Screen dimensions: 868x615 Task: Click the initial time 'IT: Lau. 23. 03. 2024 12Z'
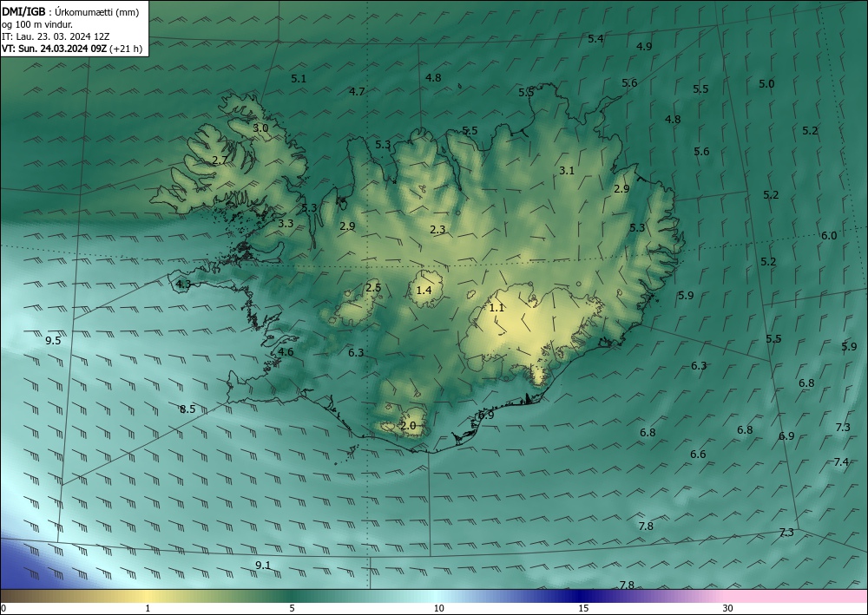(56, 36)
